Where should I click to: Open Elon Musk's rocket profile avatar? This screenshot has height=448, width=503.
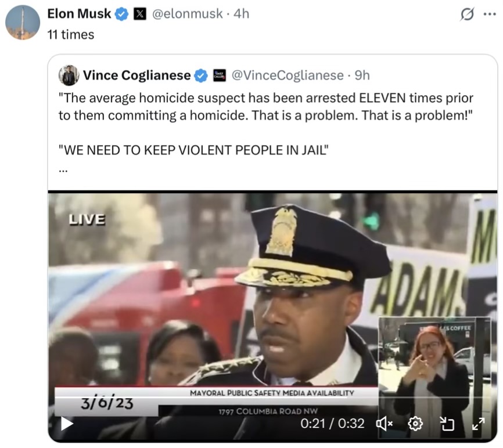coord(23,23)
